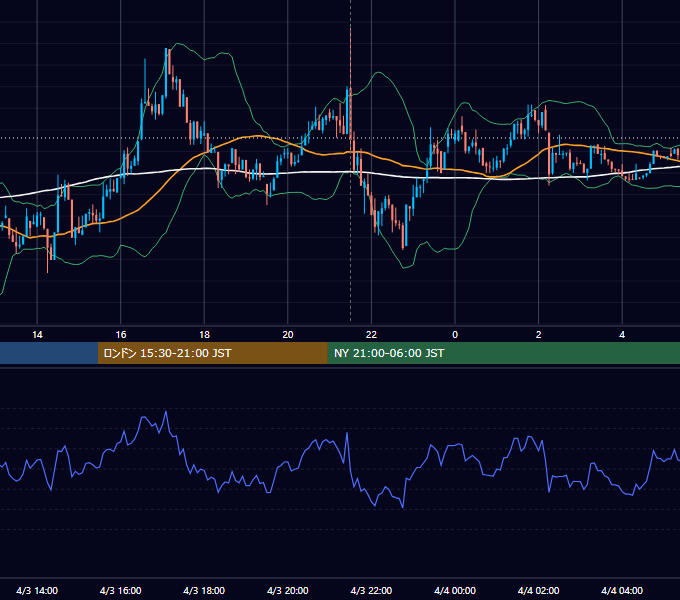Screen dimensions: 680x600
Task: Click the dotted horizontal price level line
Action: (x=340, y=138)
